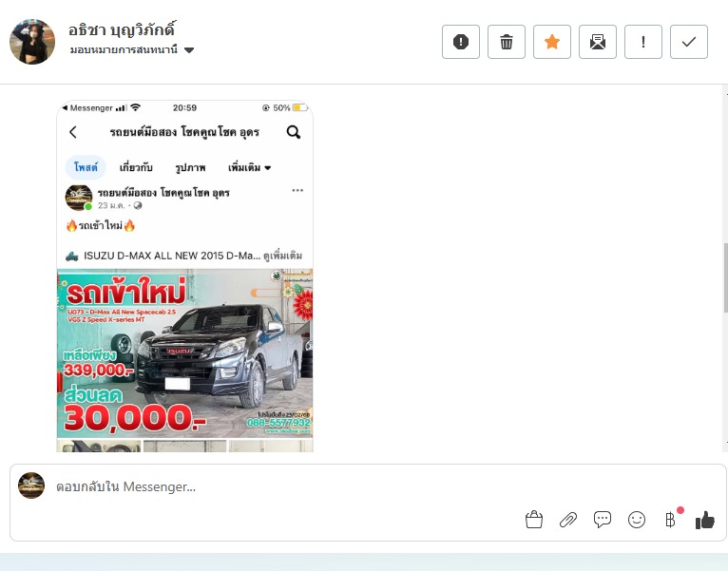Click the page avatar beside the reply box
728x571 pixels.
point(31,485)
